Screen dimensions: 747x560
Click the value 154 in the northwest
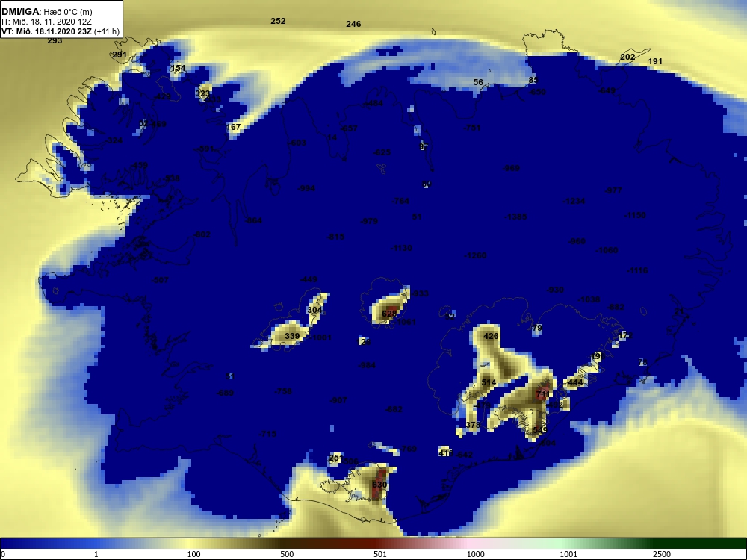(x=178, y=68)
